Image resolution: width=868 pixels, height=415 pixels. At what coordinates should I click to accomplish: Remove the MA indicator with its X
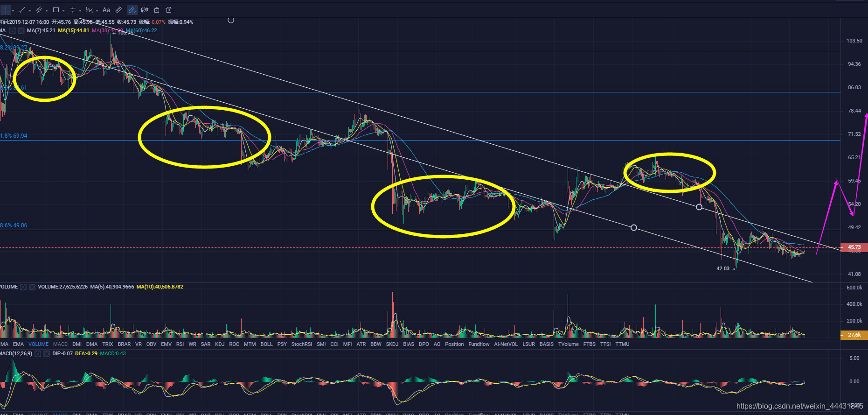pyautogui.click(x=21, y=31)
